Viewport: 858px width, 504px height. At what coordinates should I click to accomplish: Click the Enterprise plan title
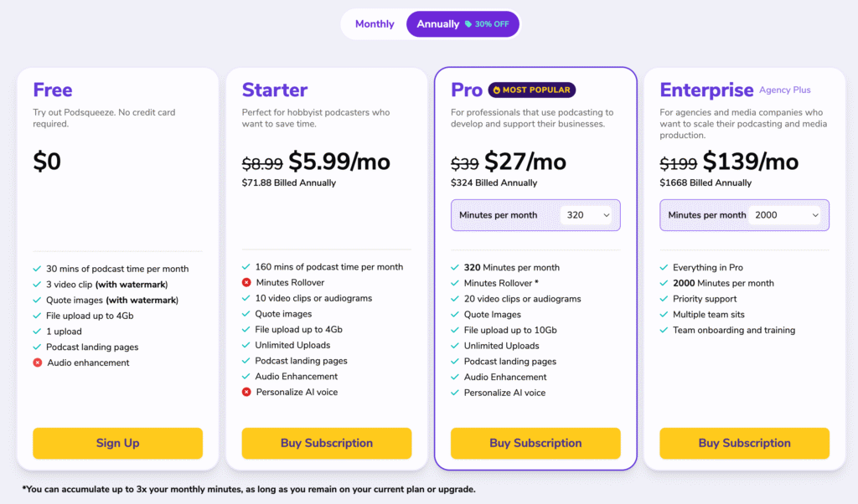706,90
